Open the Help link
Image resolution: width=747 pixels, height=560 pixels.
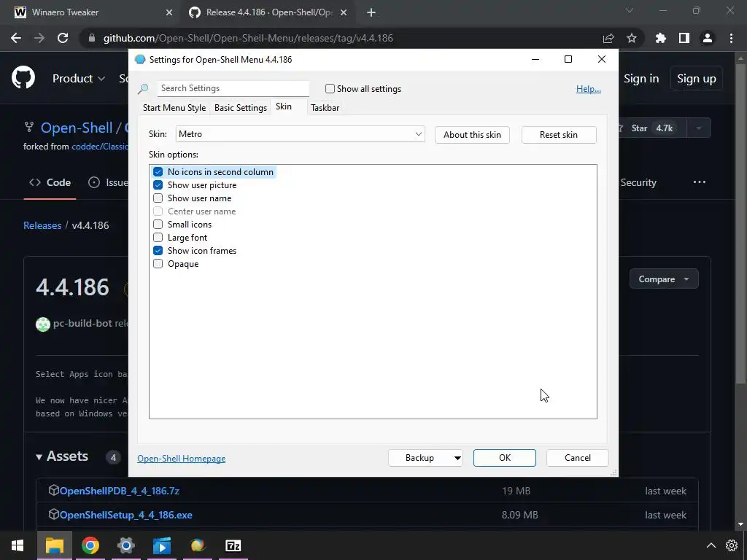[x=589, y=89]
